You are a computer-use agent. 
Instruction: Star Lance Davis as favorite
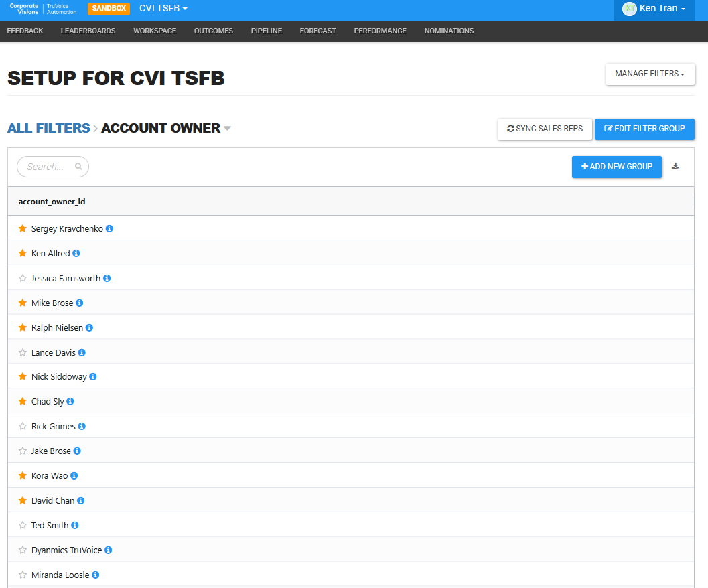(23, 352)
